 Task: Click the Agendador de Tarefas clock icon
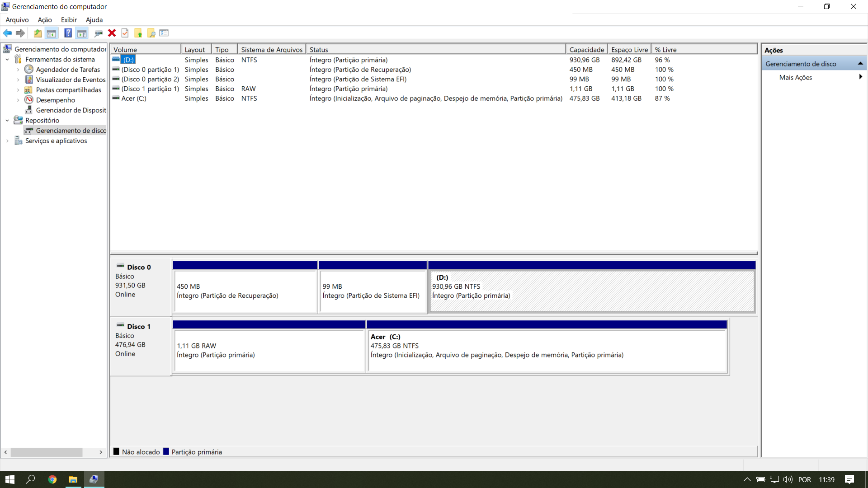[29, 69]
